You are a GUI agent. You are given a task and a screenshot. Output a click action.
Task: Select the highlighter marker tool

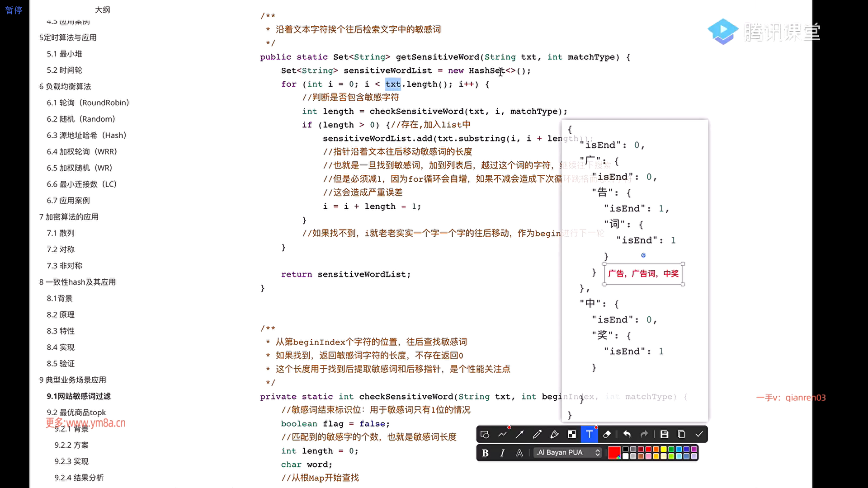click(x=554, y=434)
